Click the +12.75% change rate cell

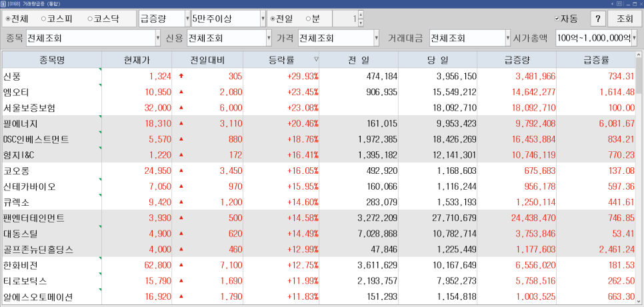pos(281,265)
